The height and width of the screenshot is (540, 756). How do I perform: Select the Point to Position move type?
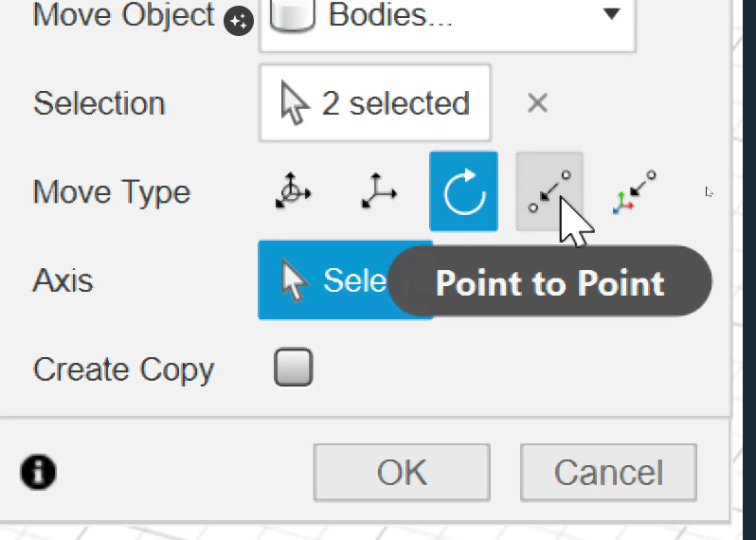point(634,192)
